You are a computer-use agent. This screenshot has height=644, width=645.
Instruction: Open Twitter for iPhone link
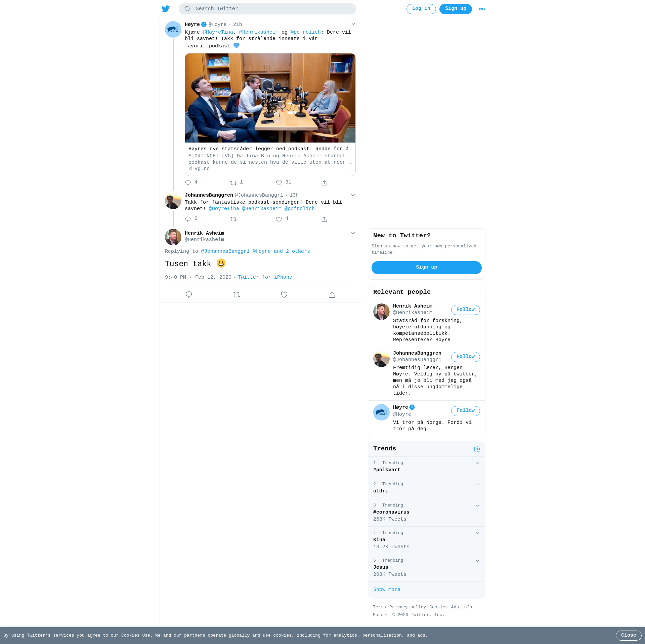[x=265, y=277]
